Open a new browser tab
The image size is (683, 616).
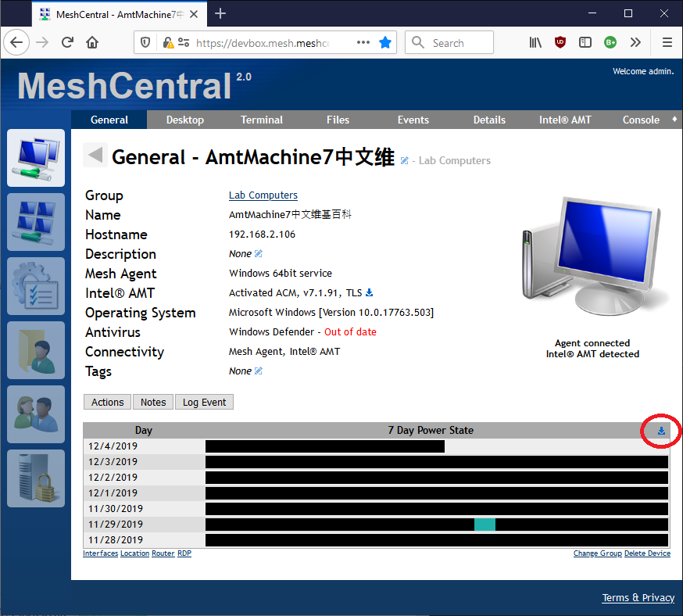pos(220,13)
